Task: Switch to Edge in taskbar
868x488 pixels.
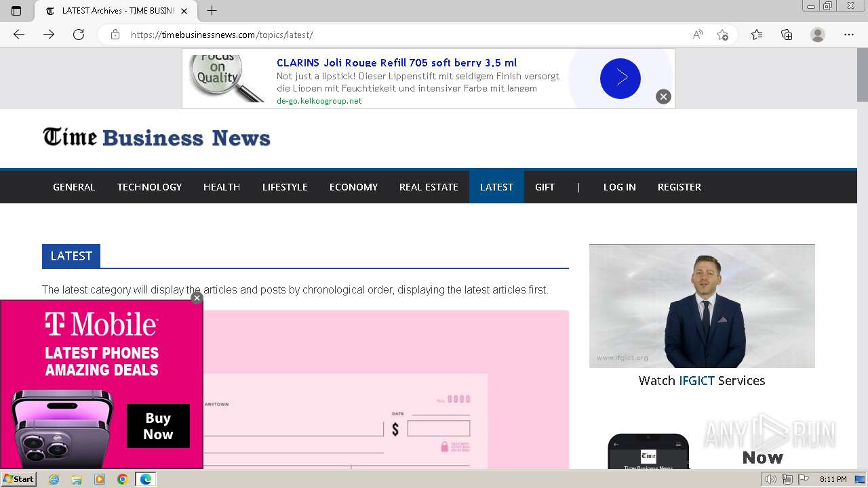Action: (146, 479)
